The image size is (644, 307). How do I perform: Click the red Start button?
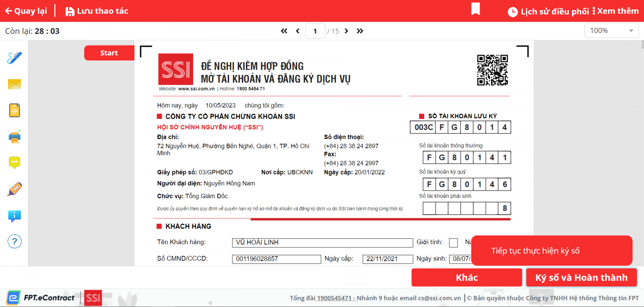[109, 53]
